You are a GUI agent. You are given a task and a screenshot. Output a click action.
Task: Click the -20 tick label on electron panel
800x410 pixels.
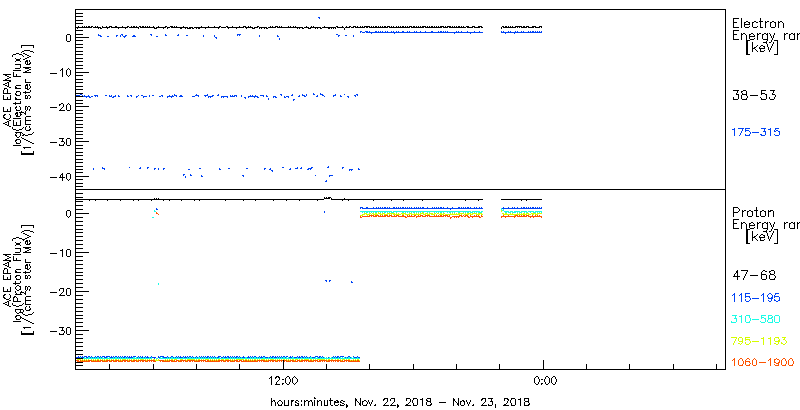[x=62, y=107]
